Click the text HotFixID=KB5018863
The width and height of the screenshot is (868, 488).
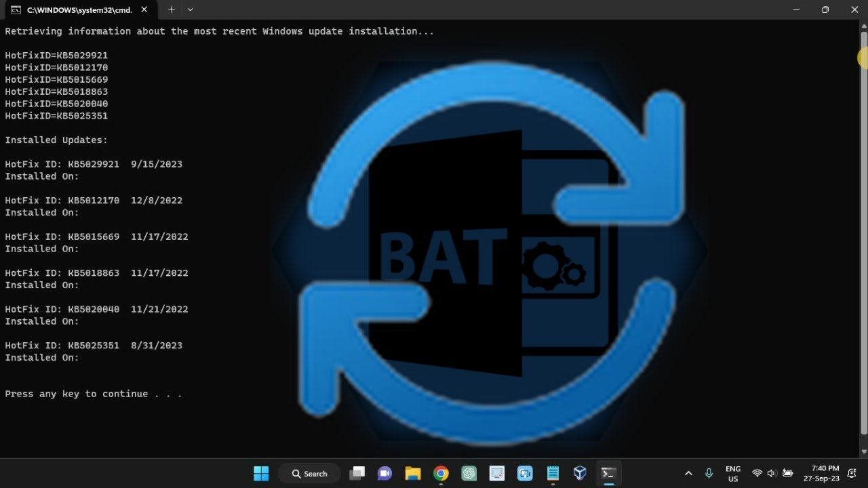[56, 92]
